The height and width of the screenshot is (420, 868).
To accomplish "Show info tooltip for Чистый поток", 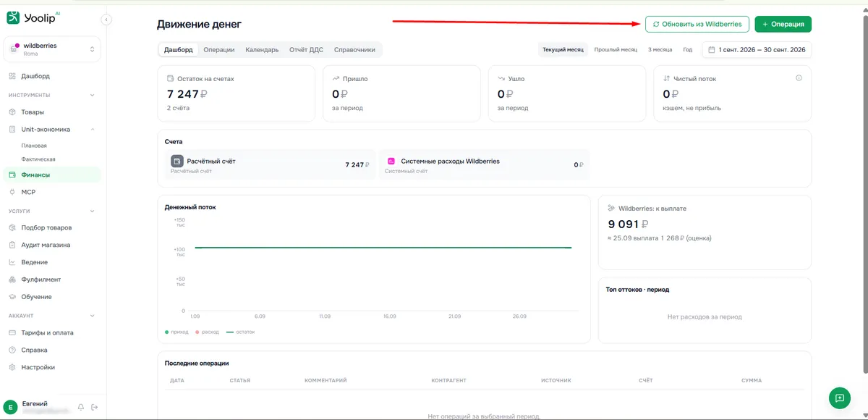I will click(799, 78).
